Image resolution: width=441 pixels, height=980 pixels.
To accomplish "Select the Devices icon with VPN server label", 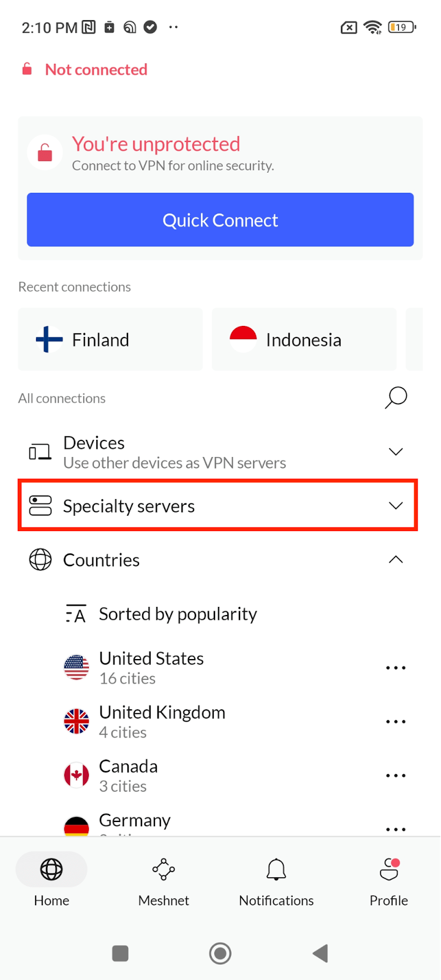I will pos(39,451).
